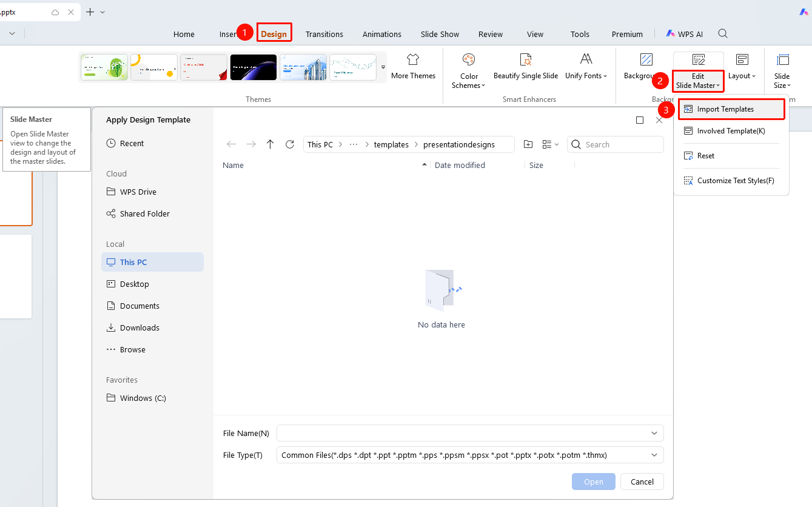The height and width of the screenshot is (507, 812).
Task: Open Windows (C:) favorite
Action: (136, 398)
